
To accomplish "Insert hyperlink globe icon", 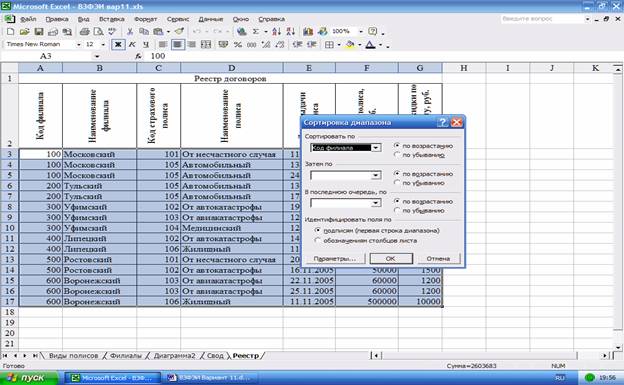I will tap(241, 31).
